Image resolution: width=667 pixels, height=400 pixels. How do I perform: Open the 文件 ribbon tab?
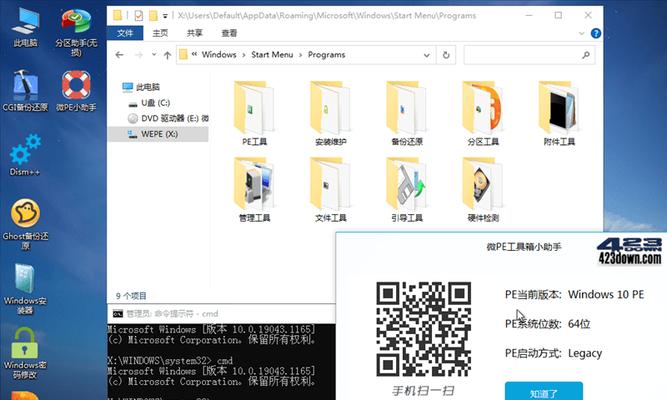[x=125, y=33]
